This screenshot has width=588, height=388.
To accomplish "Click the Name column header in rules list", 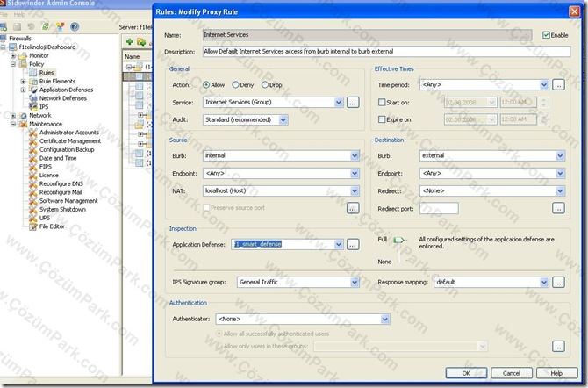I will coord(137,56).
